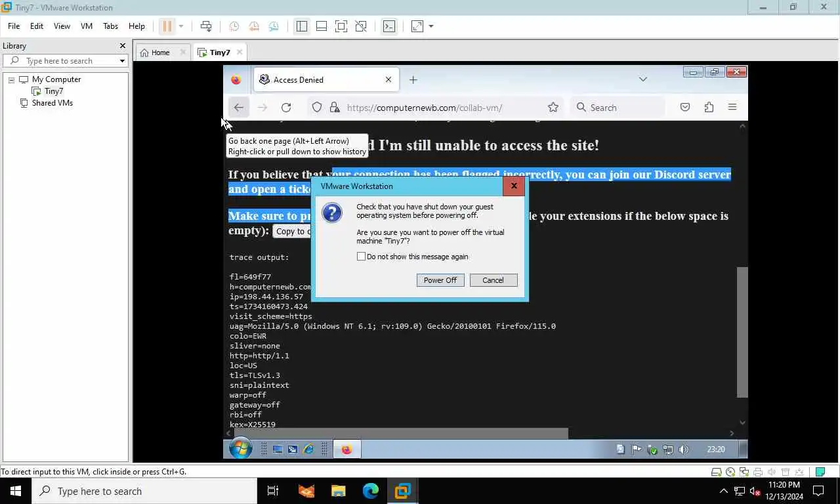The width and height of the screenshot is (840, 504).
Task: Expand the stretch display options dropdown arrow
Action: 431,26
